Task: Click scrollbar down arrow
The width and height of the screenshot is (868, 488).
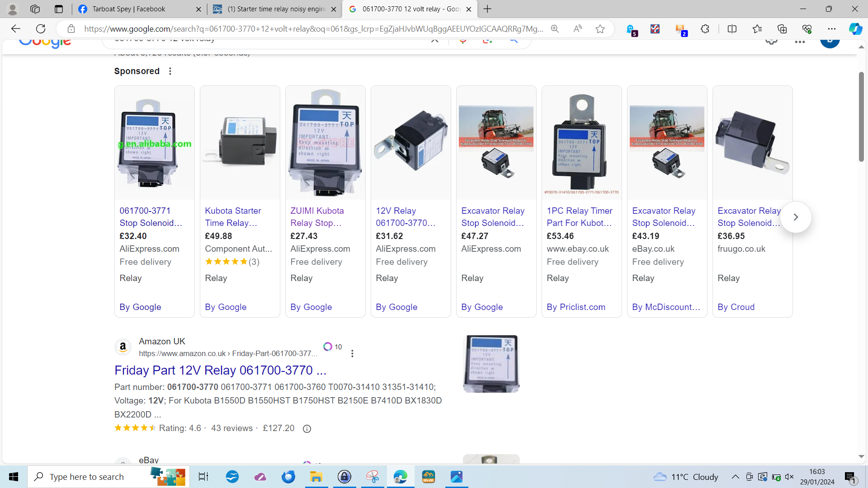Action: pos(861,457)
